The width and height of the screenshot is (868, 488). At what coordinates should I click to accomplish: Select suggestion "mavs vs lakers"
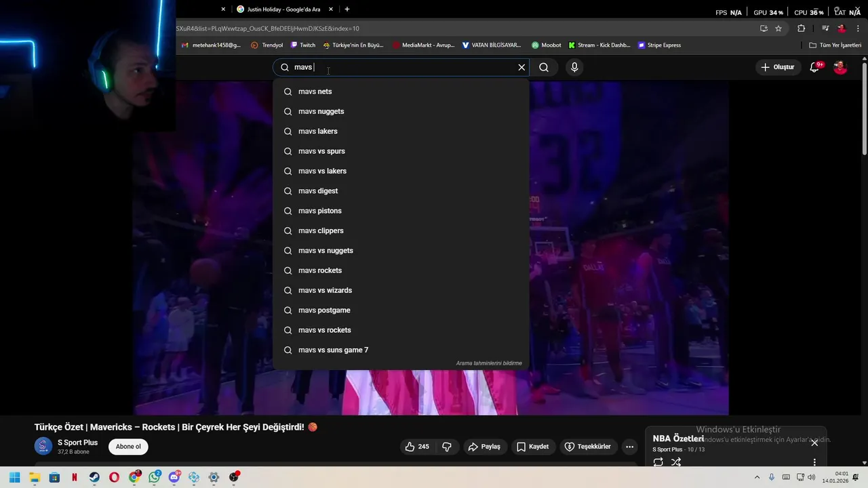401,171
